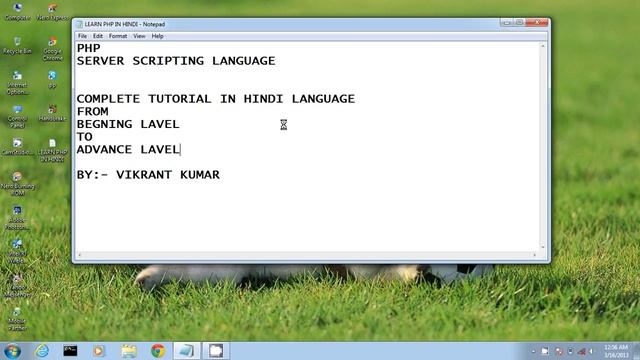Screen dimensions: 640x360
Task: Click the horizontal scrollbar left arrow
Action: (80, 255)
